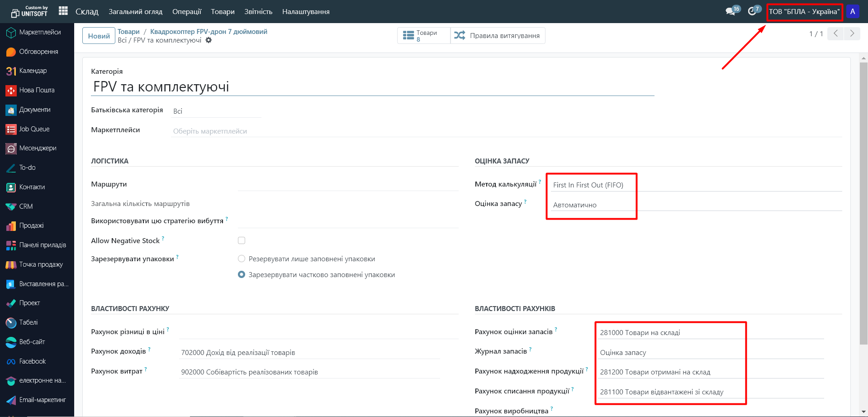Open Календар app in sidebar
The image size is (868, 417).
point(33,71)
